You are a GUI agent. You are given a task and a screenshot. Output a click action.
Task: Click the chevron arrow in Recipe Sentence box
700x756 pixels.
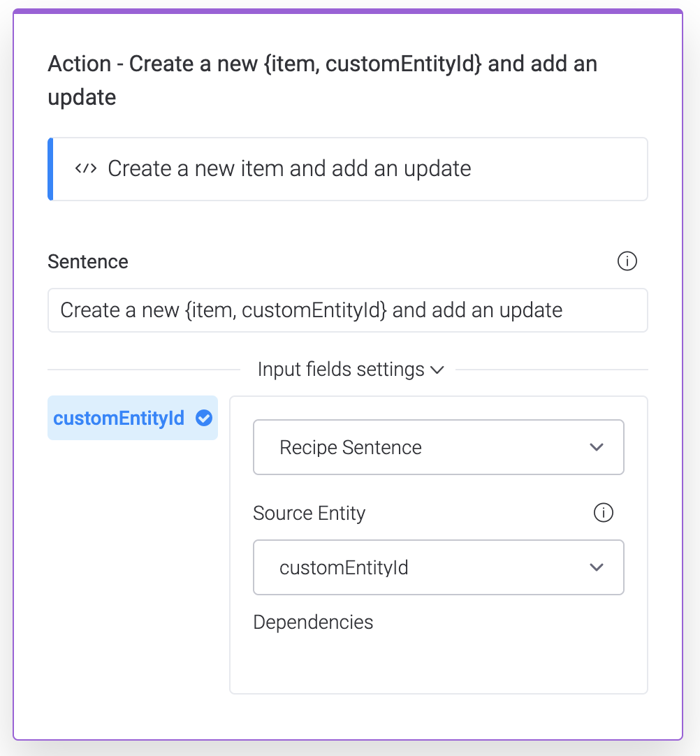pyautogui.click(x=596, y=447)
